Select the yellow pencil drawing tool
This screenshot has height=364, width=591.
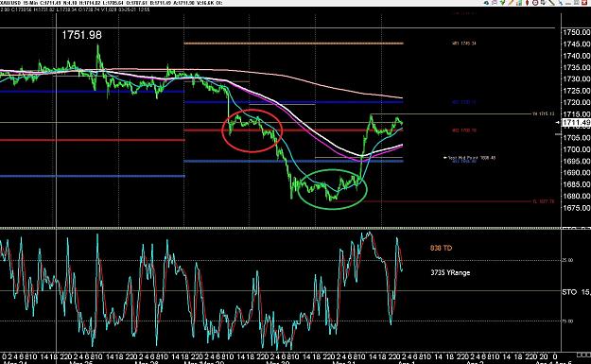pos(511,3)
